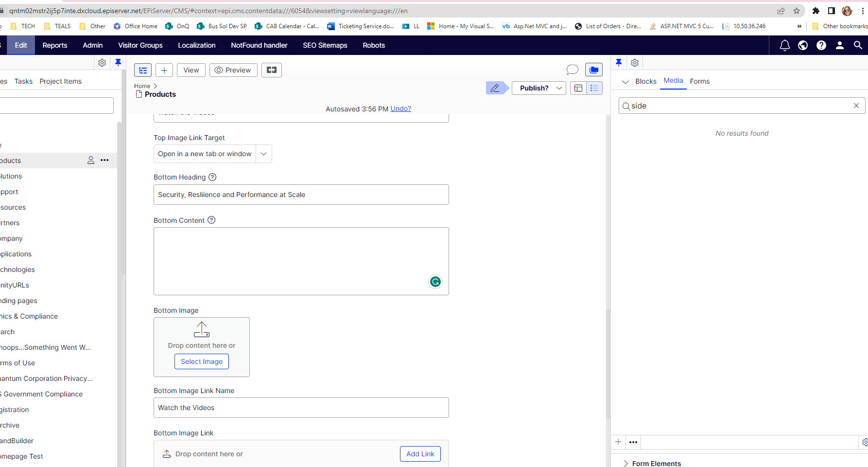
Task: Open the Top Image Link Target dropdown
Action: coord(263,154)
